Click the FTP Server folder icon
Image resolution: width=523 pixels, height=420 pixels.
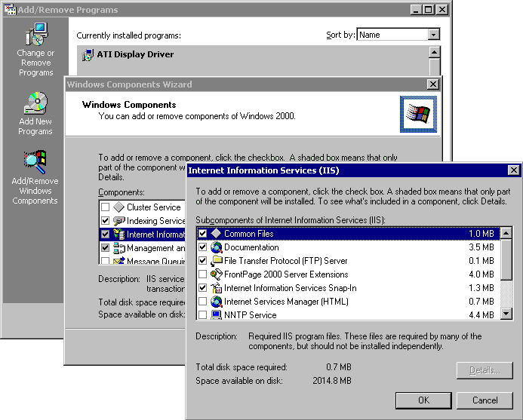[x=216, y=261]
